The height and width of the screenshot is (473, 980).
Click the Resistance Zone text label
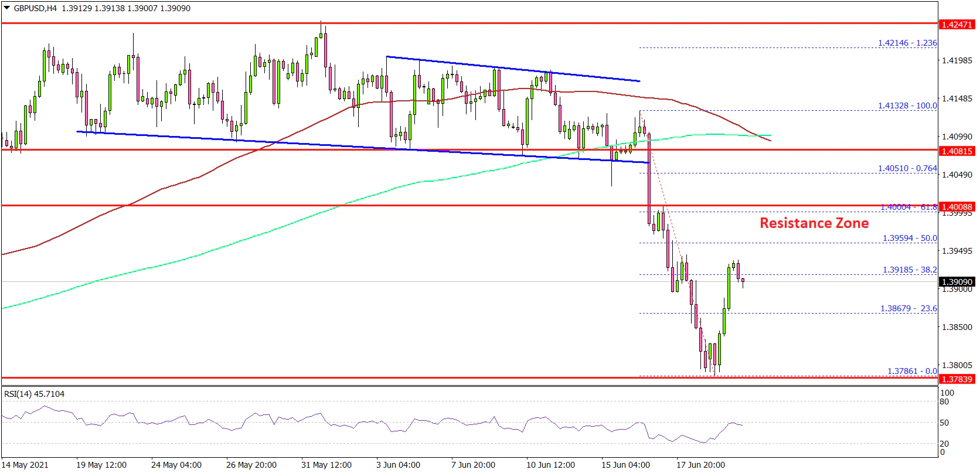(x=814, y=223)
